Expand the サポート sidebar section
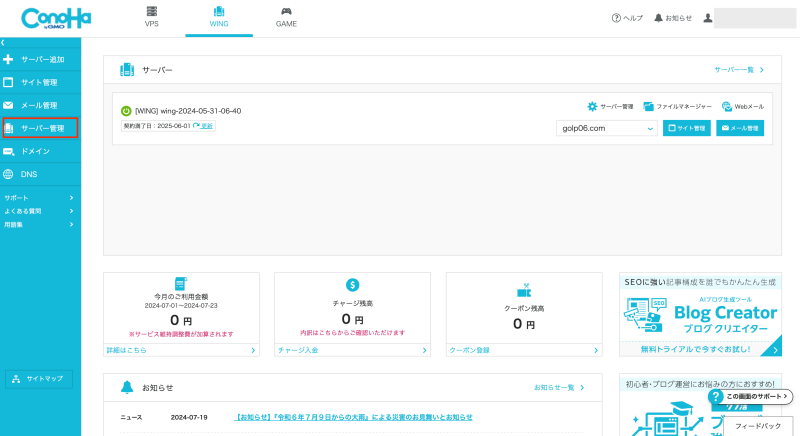The height and width of the screenshot is (436, 800). (38, 198)
